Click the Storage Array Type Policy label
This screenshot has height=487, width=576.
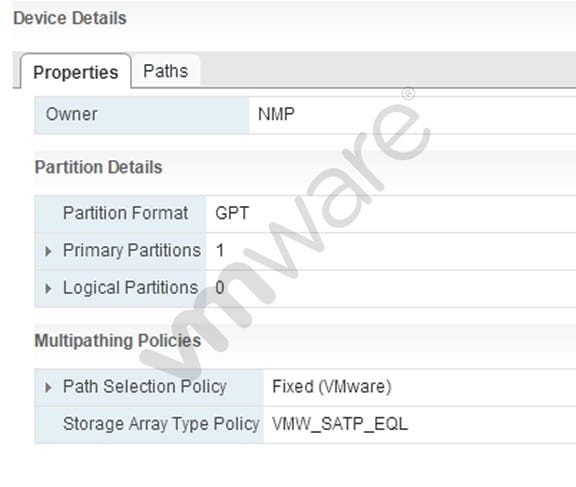161,424
